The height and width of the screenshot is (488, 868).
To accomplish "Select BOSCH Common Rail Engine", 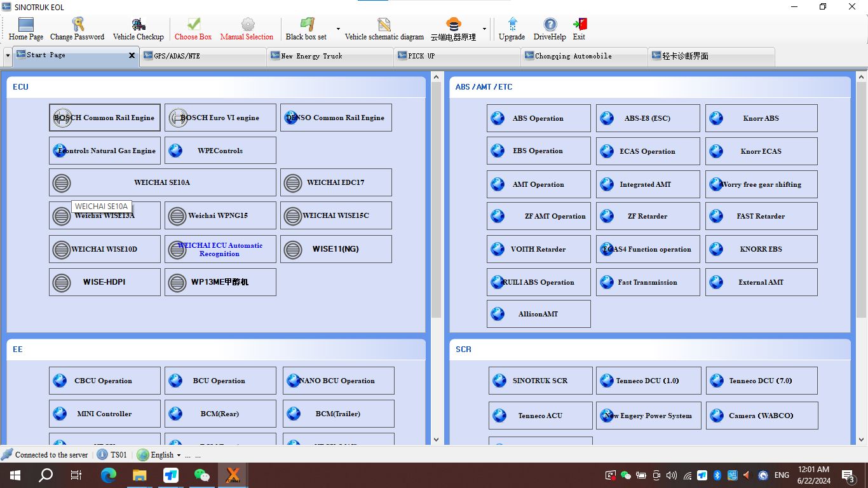I will pos(105,118).
